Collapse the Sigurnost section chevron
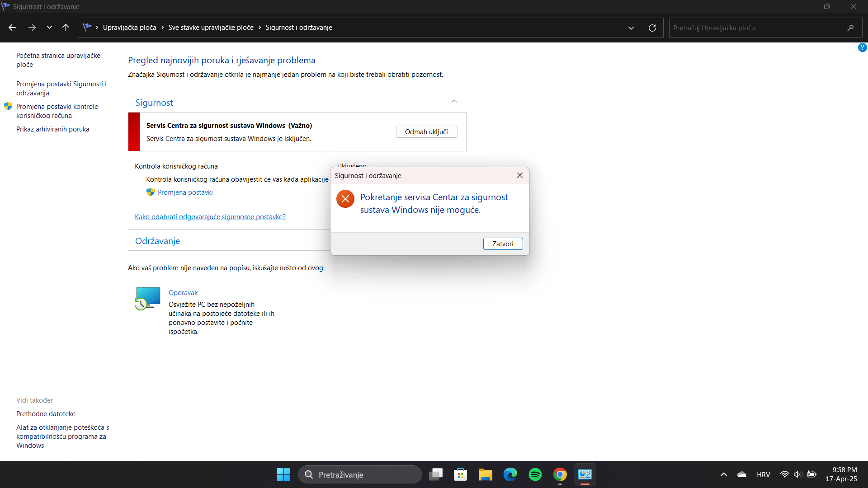Image resolution: width=868 pixels, height=488 pixels. [x=454, y=102]
